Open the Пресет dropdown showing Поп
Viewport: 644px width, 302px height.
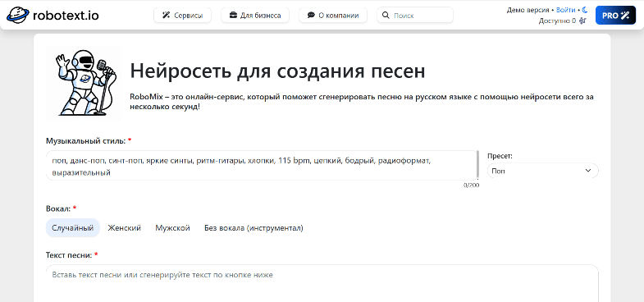point(542,171)
